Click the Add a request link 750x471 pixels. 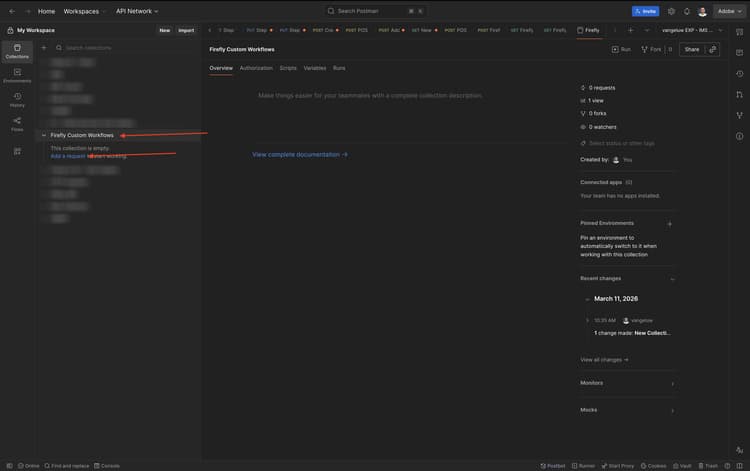(67, 156)
